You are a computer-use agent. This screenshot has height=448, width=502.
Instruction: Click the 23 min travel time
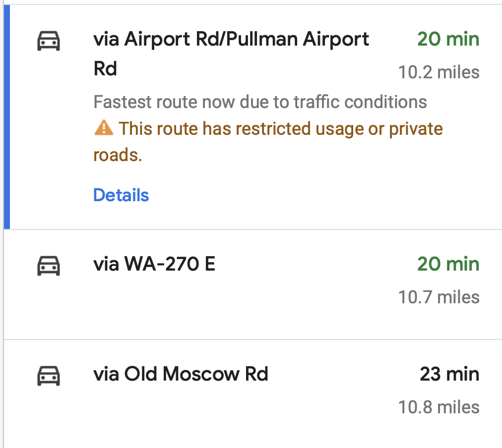449,374
